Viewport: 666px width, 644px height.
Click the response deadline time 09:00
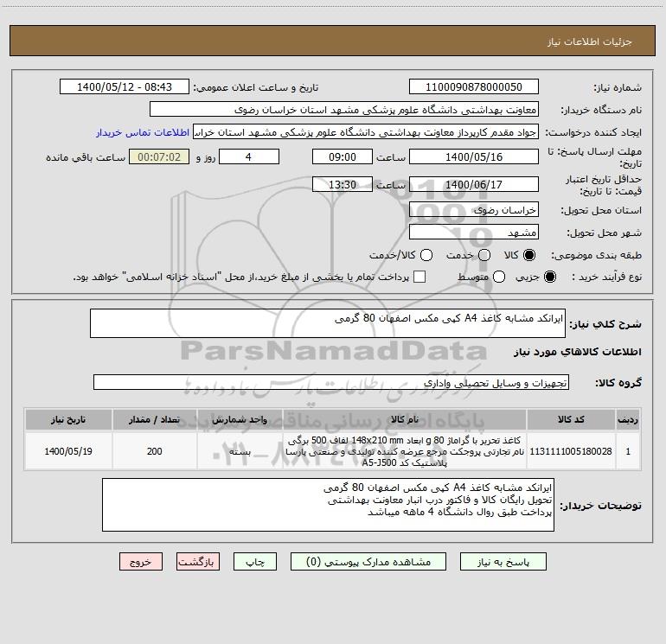tap(343, 157)
